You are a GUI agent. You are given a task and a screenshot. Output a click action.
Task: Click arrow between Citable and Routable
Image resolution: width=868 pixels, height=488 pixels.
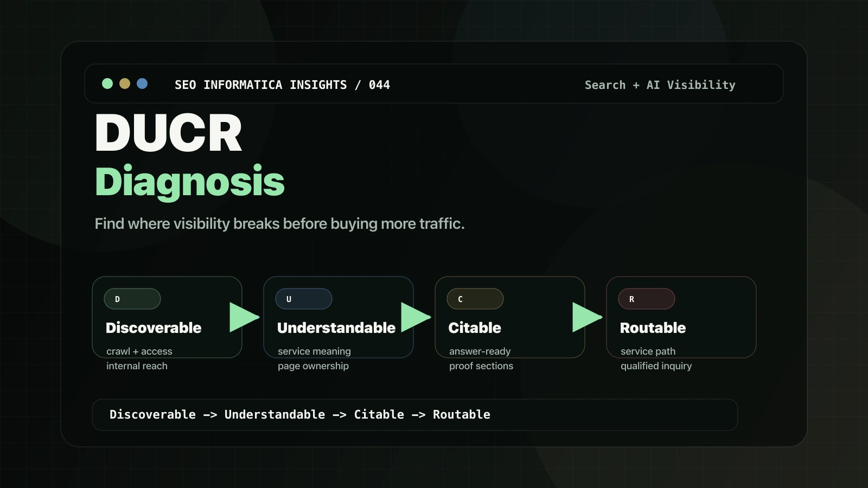(587, 317)
